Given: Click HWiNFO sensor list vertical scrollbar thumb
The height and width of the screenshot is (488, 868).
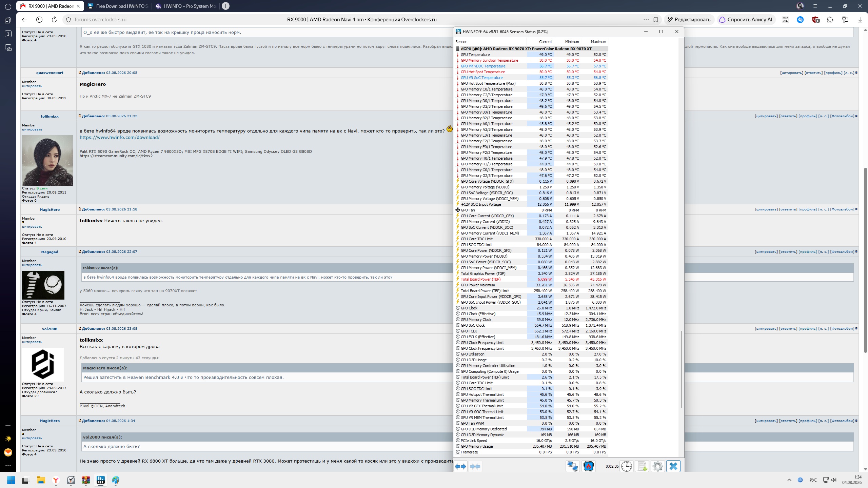Looking at the screenshot, I should (681, 369).
